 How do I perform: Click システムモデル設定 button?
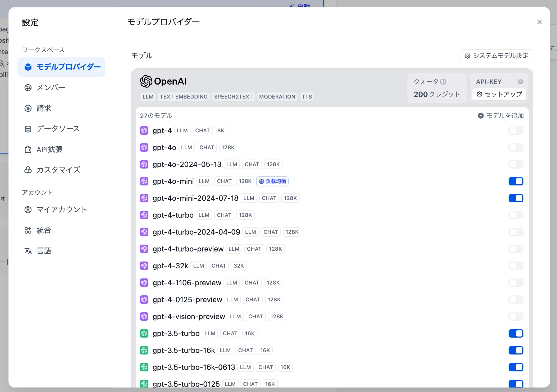tap(496, 56)
